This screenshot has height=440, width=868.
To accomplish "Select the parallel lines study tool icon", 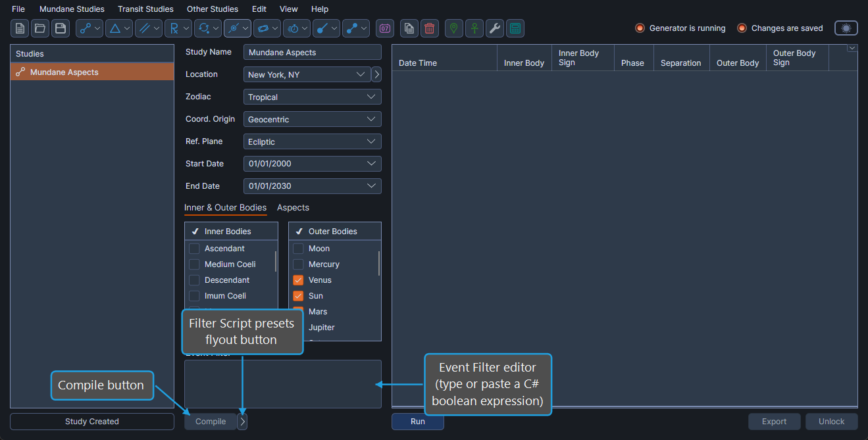I will (x=144, y=28).
